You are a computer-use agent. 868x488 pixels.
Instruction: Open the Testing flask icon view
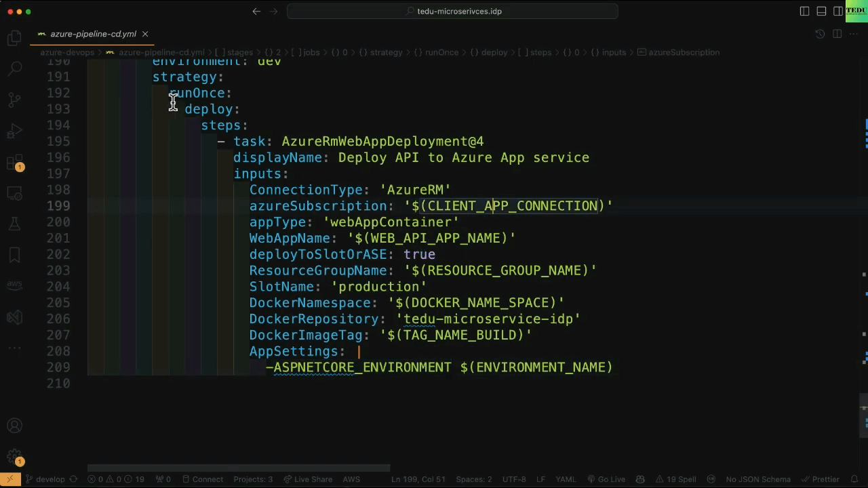(x=14, y=224)
